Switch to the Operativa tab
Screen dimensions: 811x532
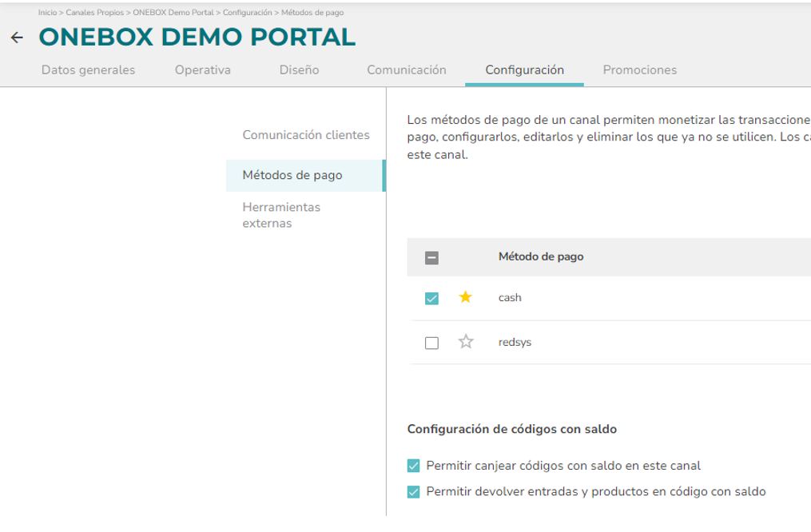(203, 69)
